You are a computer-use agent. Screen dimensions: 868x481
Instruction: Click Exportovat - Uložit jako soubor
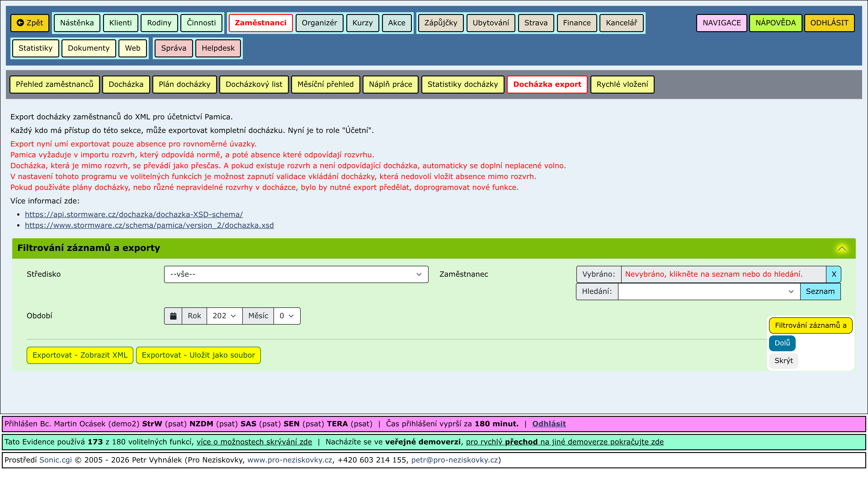[x=198, y=355]
